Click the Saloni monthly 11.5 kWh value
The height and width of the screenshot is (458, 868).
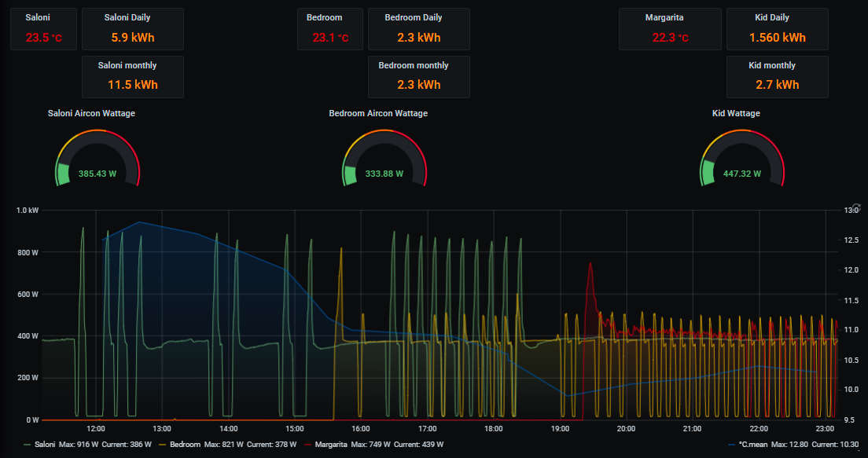[132, 85]
